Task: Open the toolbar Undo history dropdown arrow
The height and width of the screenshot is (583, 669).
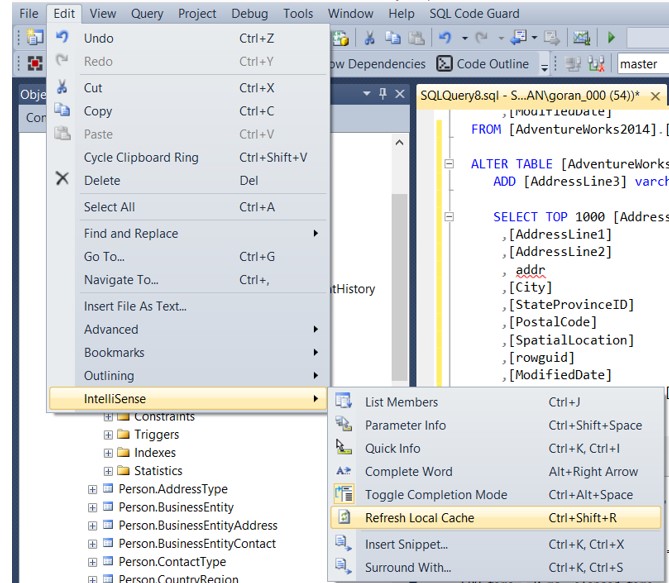Action: [465, 38]
